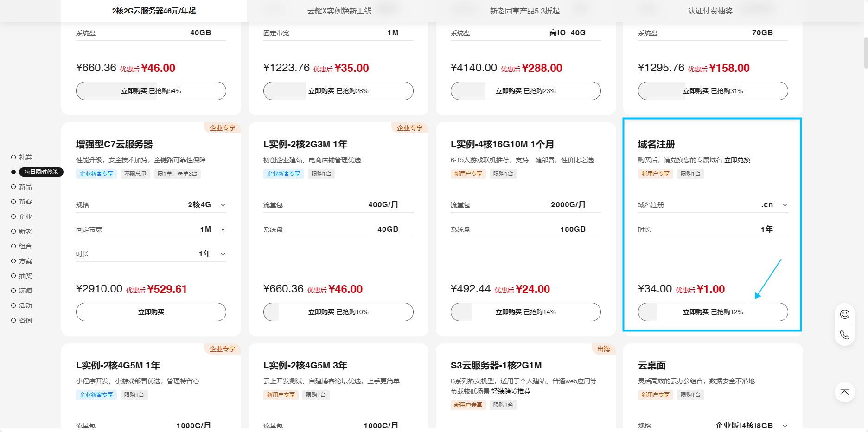Jump to 满赠 section
Viewport: 868px width, 432px height.
(22, 291)
